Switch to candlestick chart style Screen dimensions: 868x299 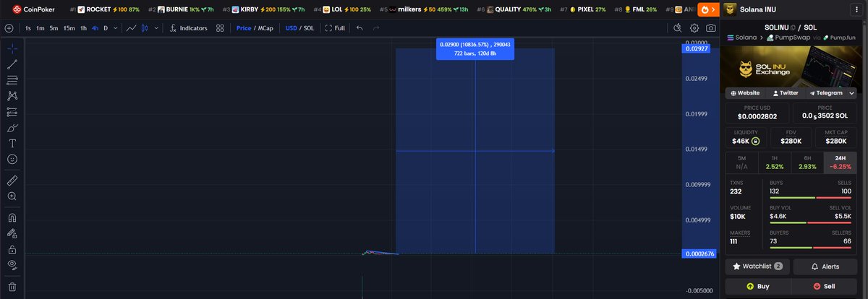point(144,28)
